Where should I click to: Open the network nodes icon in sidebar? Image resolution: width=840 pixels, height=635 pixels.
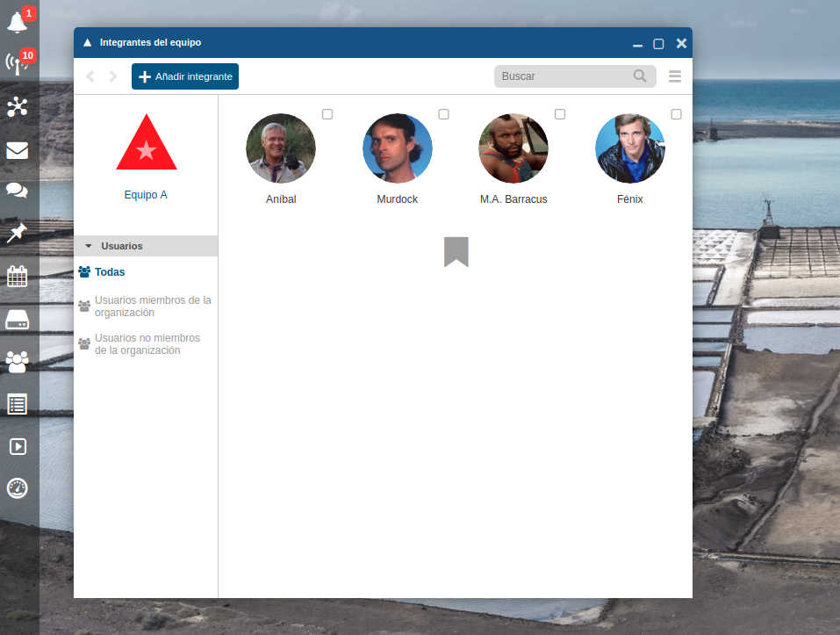(x=18, y=106)
